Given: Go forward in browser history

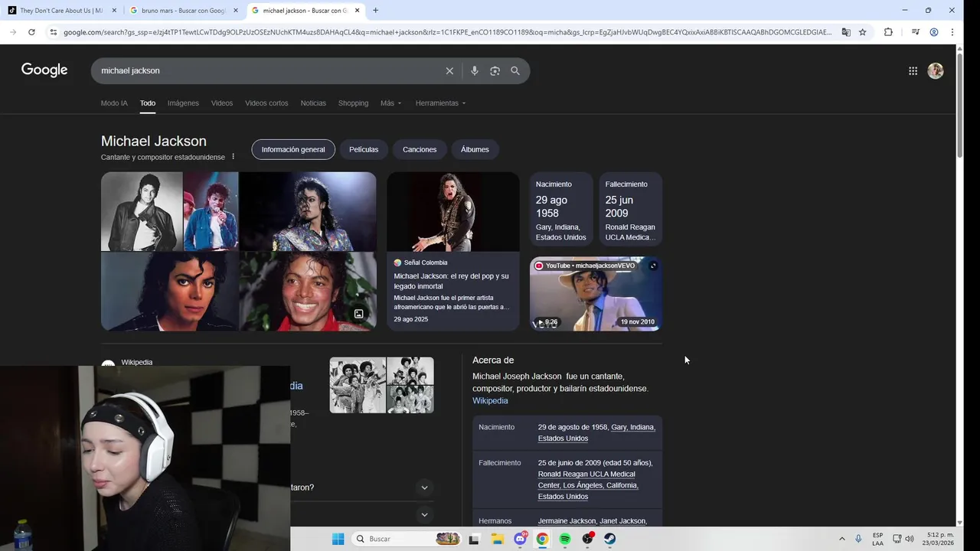Looking at the screenshot, I should [x=13, y=32].
